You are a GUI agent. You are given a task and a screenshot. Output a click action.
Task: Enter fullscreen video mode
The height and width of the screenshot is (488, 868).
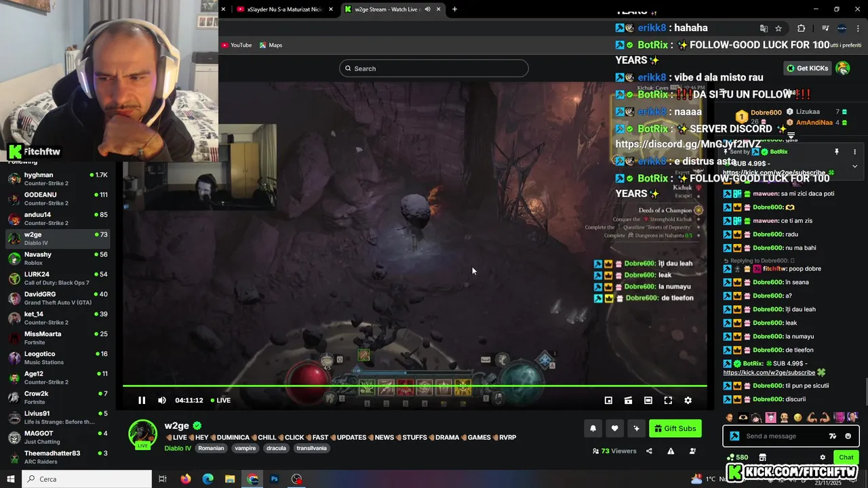coord(668,401)
